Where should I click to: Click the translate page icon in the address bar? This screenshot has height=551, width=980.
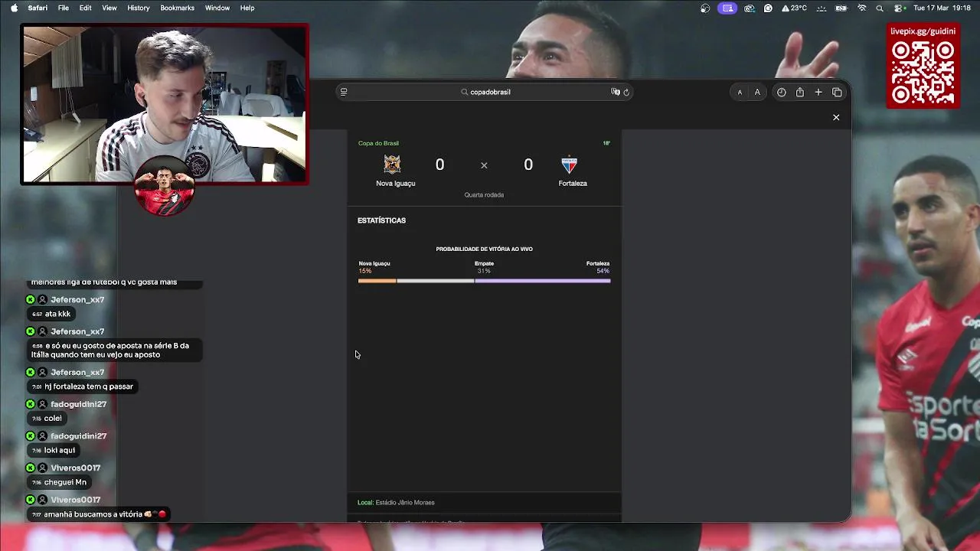(615, 92)
